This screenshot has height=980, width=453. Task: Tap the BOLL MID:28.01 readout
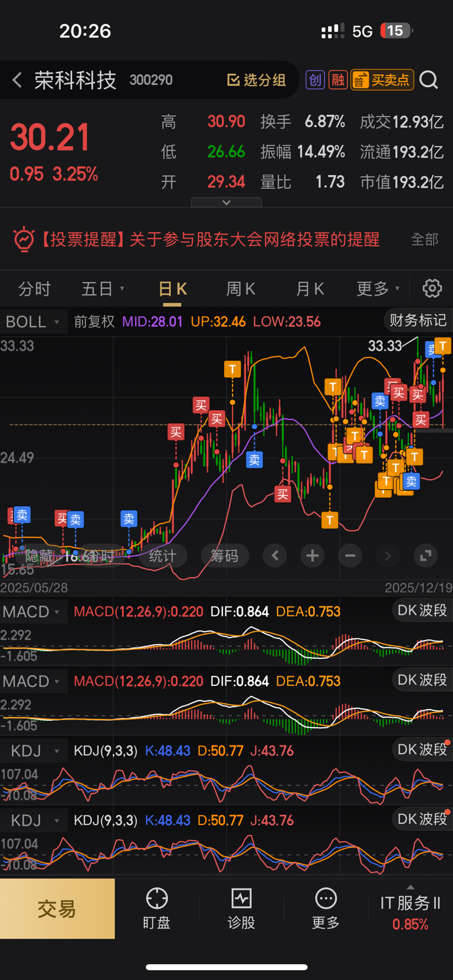tap(152, 322)
